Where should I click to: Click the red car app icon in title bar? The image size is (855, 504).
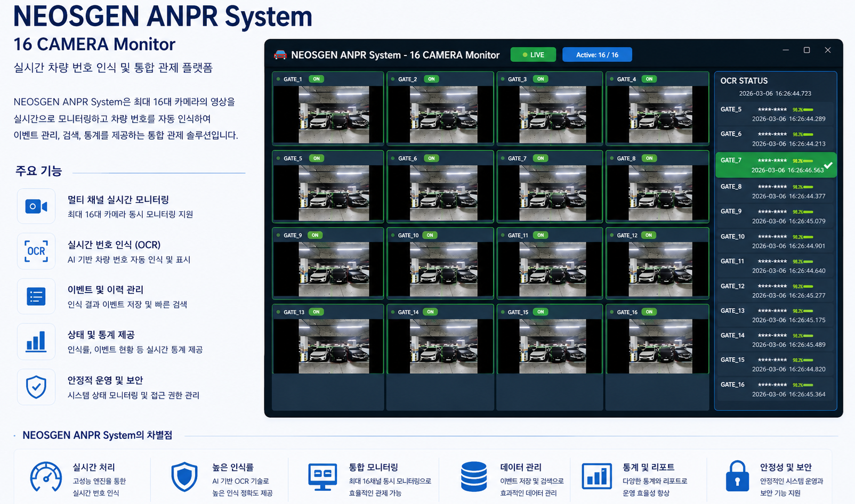point(280,55)
